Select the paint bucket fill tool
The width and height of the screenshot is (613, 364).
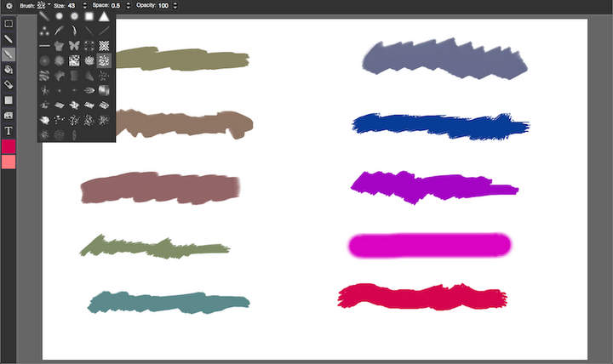[x=9, y=70]
